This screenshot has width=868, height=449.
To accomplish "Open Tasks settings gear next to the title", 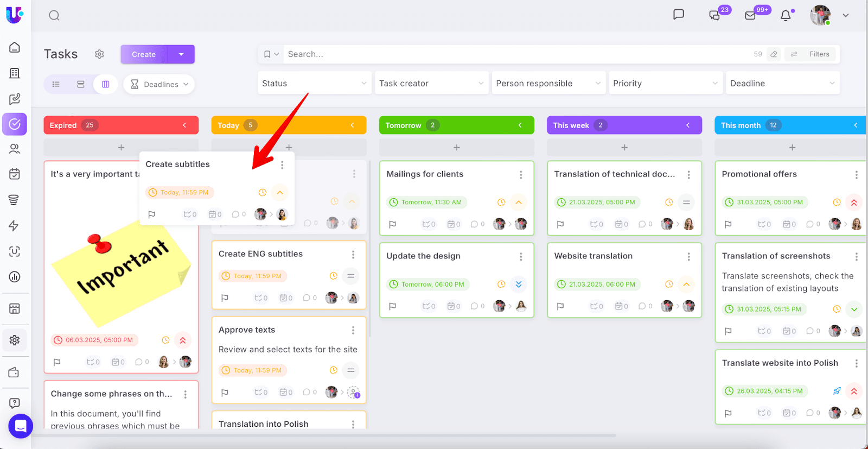I will (x=99, y=54).
